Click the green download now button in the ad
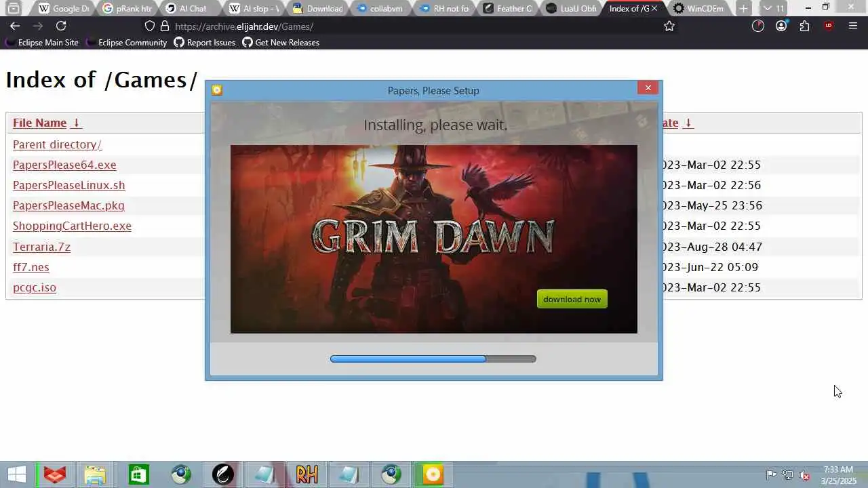 point(572,299)
